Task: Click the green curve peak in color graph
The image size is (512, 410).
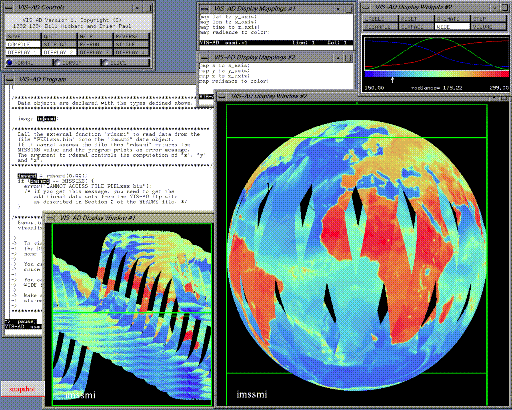Action: tap(436, 38)
